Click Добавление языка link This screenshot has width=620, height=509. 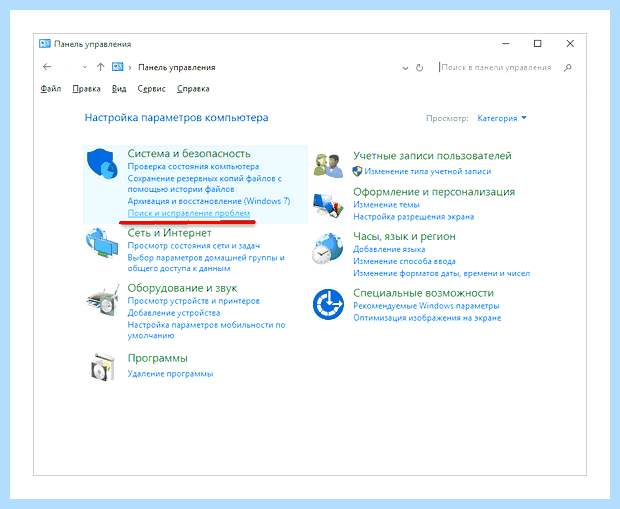tap(389, 249)
